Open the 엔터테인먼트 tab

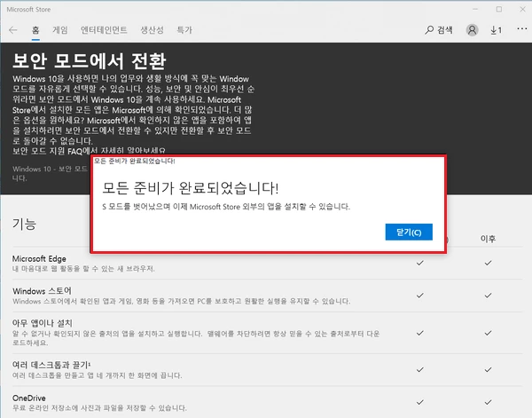[104, 30]
